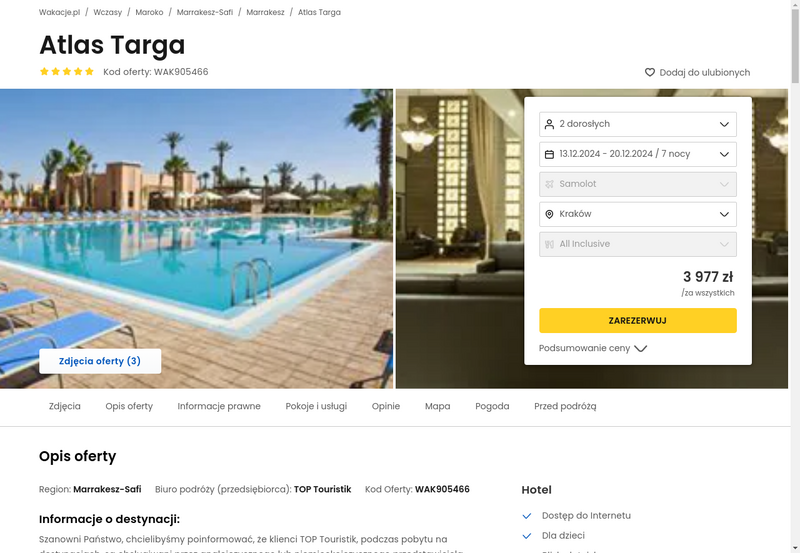Click the ZAREZERWUJ booking button
Screen dimensions: 800x553
click(x=638, y=320)
